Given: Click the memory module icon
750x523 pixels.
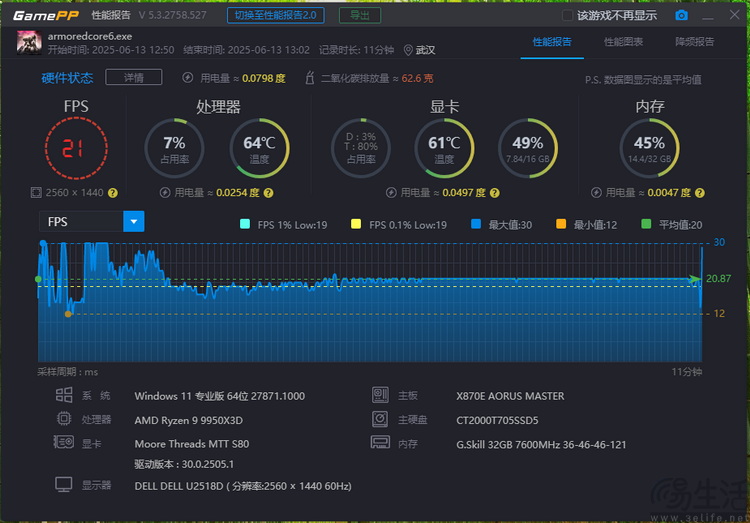Looking at the screenshot, I should pyautogui.click(x=380, y=442).
